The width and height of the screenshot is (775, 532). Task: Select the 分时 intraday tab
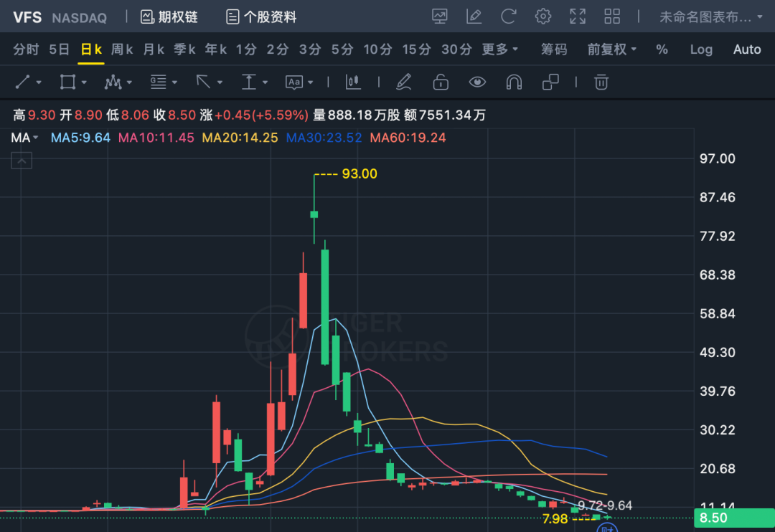click(27, 49)
